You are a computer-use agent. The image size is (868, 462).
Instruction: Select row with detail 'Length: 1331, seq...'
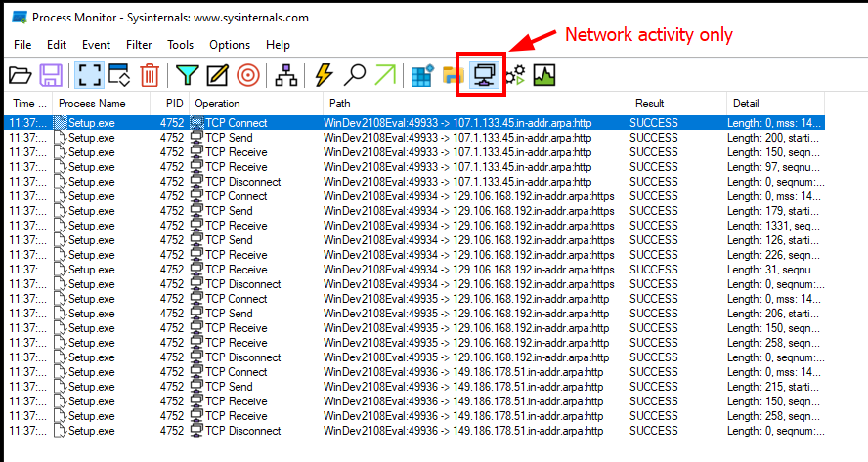414,226
